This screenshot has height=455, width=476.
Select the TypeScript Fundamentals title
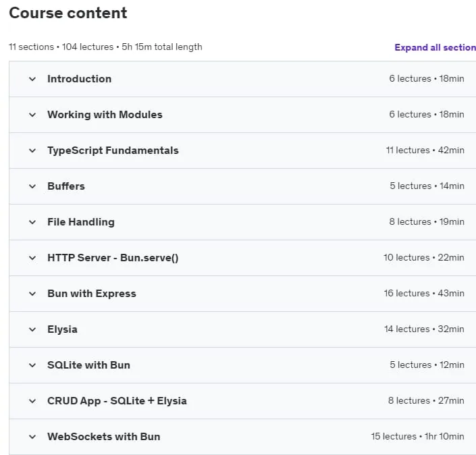click(113, 151)
